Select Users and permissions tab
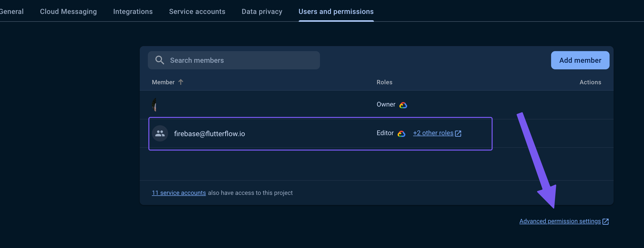 coord(336,11)
